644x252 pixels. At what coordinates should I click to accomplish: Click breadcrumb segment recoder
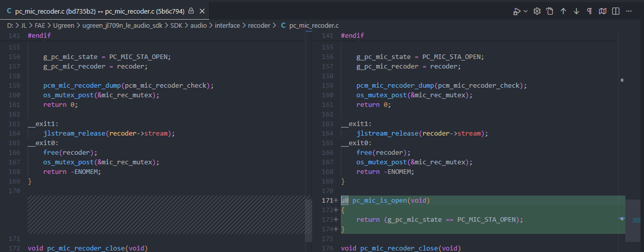(x=259, y=25)
